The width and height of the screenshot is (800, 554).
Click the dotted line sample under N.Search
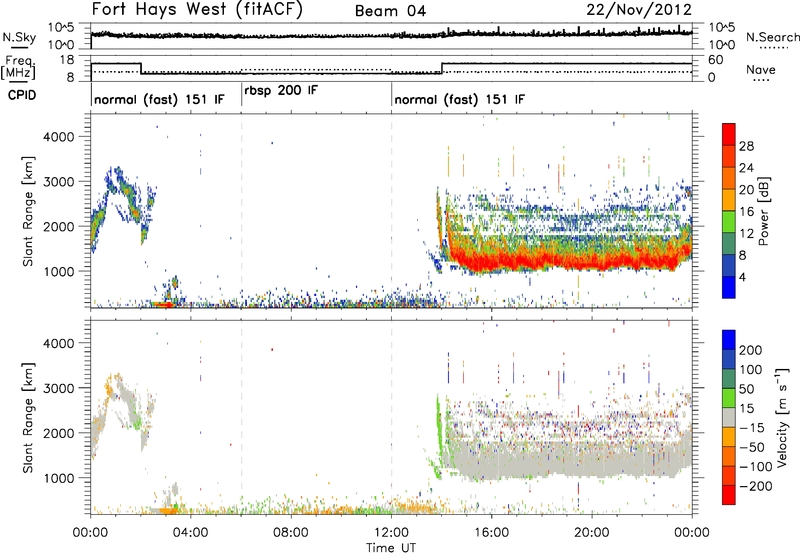[x=774, y=48]
